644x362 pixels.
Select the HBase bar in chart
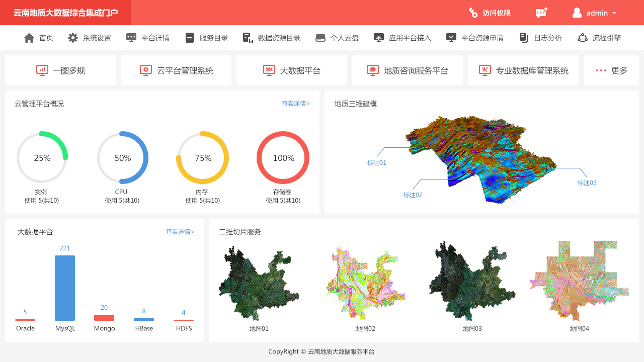tap(144, 319)
